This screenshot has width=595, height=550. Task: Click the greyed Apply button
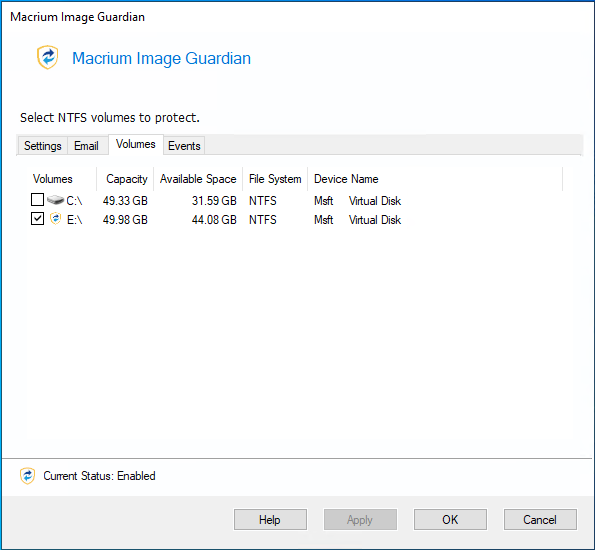point(360,519)
